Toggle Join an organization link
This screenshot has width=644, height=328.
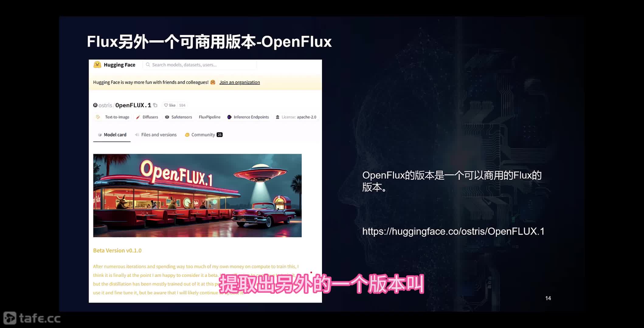pos(240,82)
